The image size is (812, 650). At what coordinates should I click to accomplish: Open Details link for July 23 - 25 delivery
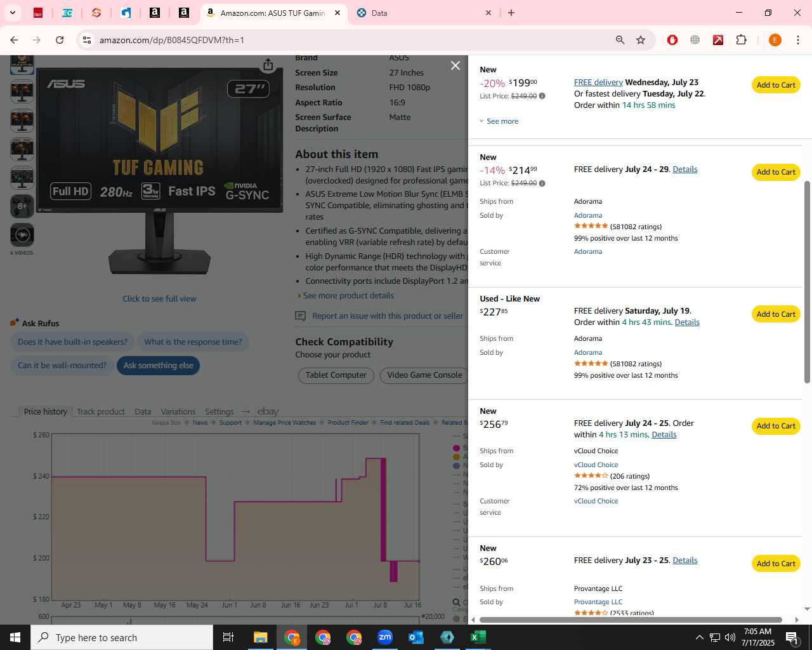[684, 560]
